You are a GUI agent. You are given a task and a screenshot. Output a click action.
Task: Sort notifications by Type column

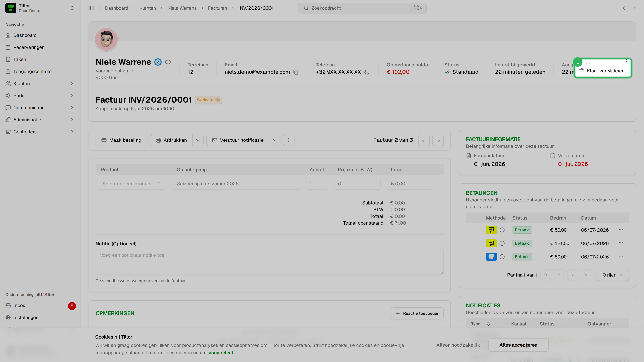click(480, 324)
